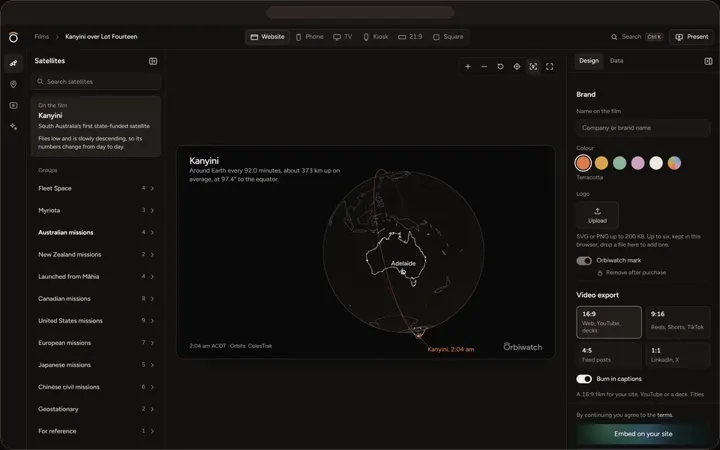Expand the Fleet Space group

pos(96,188)
